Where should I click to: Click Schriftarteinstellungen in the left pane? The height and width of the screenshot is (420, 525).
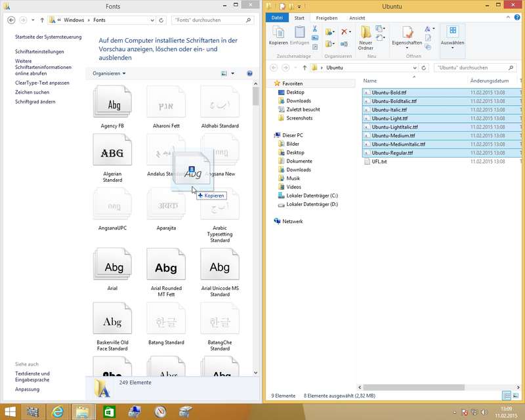point(39,52)
